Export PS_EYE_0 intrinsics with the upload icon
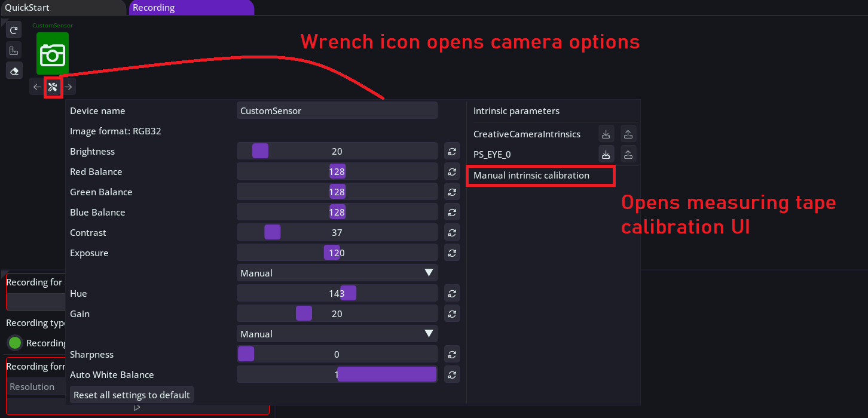868x418 pixels. click(x=628, y=155)
